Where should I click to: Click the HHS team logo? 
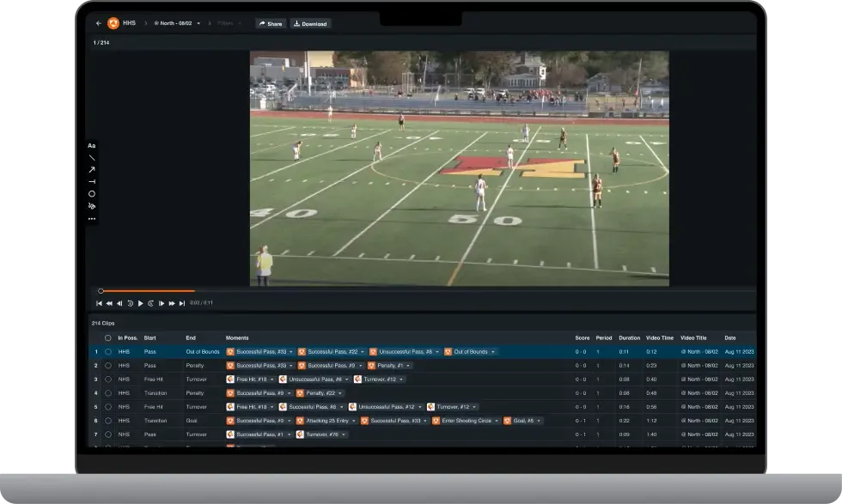(113, 23)
